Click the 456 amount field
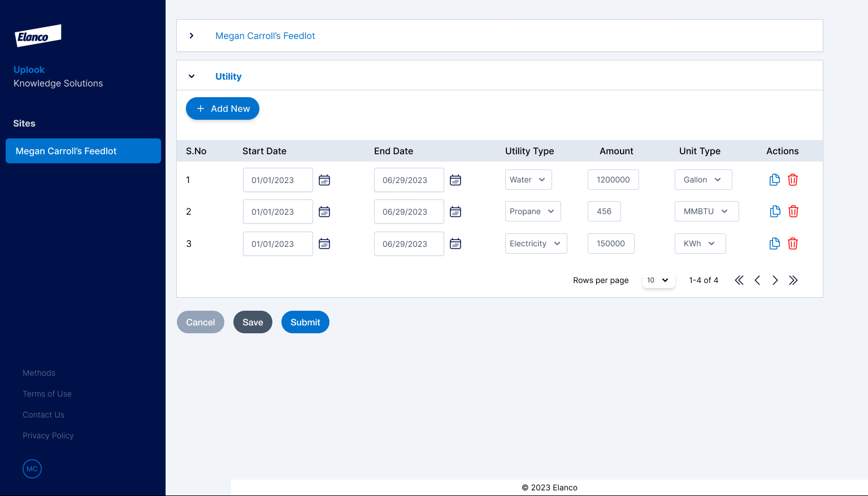868x496 pixels. point(604,211)
